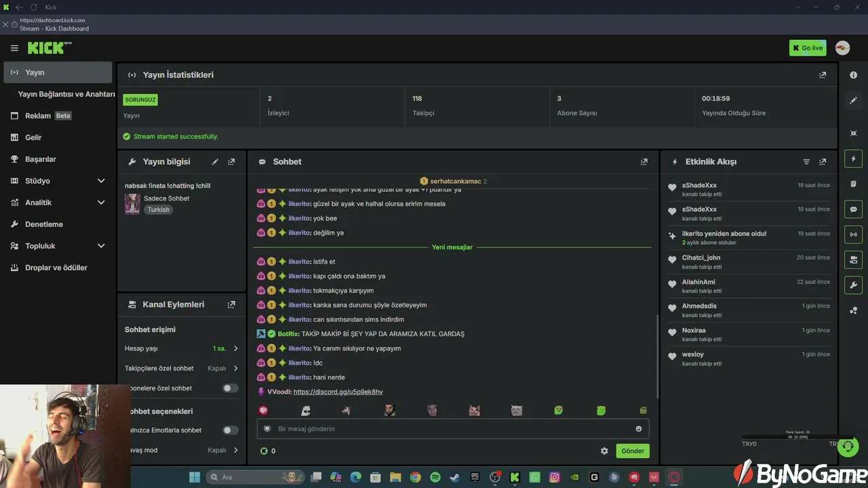The image size is (868, 488).
Task: Open Instagram from the taskbar
Action: (555, 477)
